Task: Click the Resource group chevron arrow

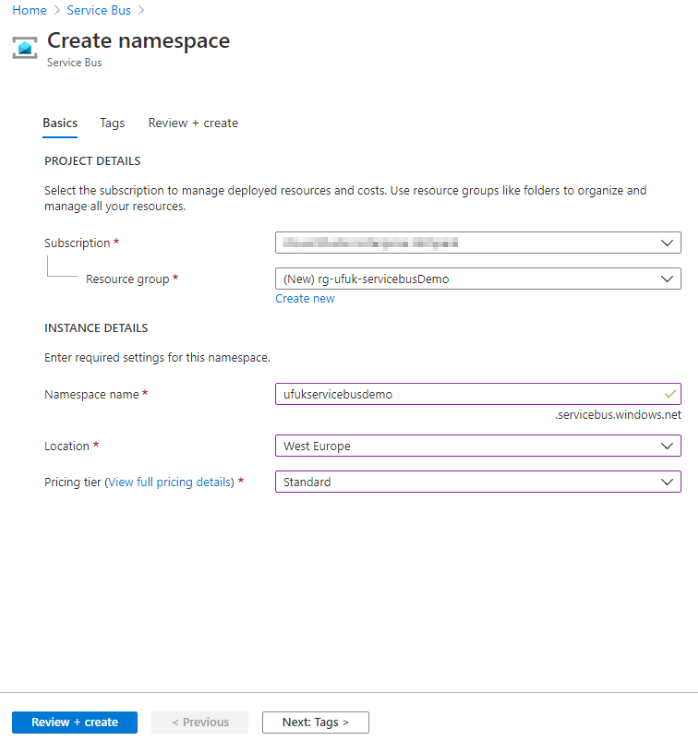Action: point(667,279)
